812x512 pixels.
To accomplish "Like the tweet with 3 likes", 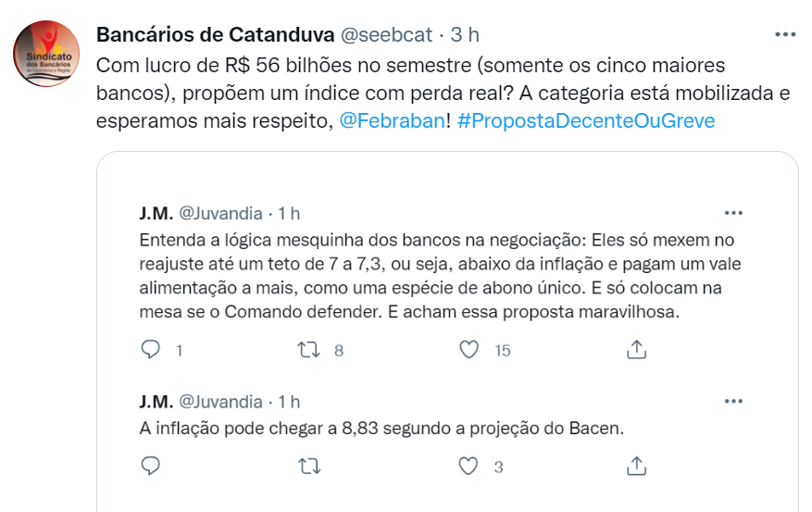I will (469, 467).
